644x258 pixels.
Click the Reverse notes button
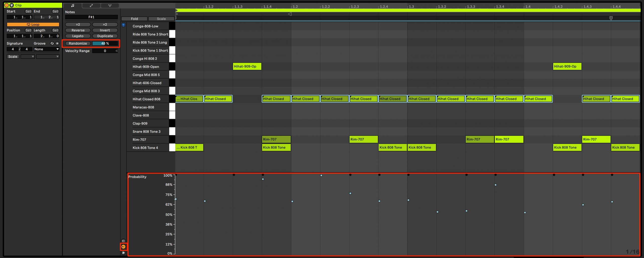(x=78, y=30)
